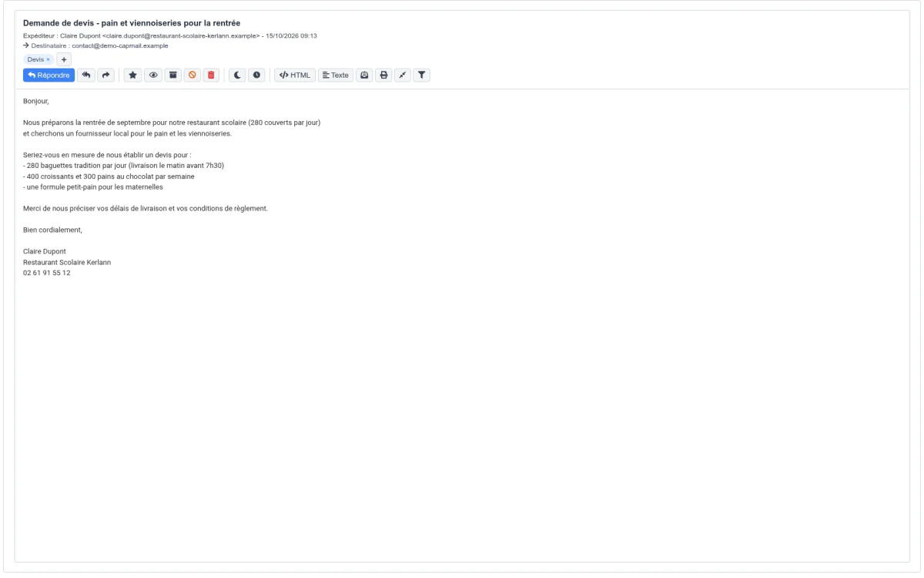The width and height of the screenshot is (924, 578).
Task: Toggle the moon dark-mode icon
Action: coord(238,75)
